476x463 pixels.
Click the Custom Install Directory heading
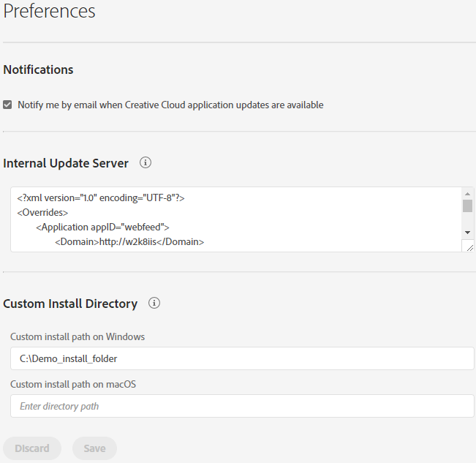(70, 304)
